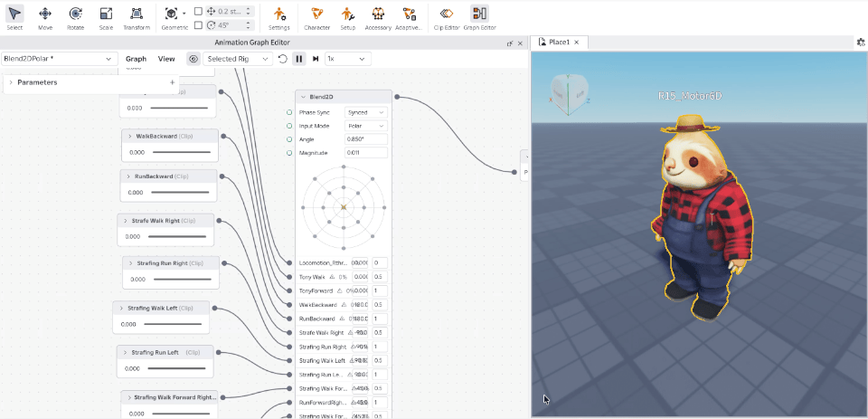Click the WalkBackward node output pin
The image size is (868, 419).
[223, 136]
